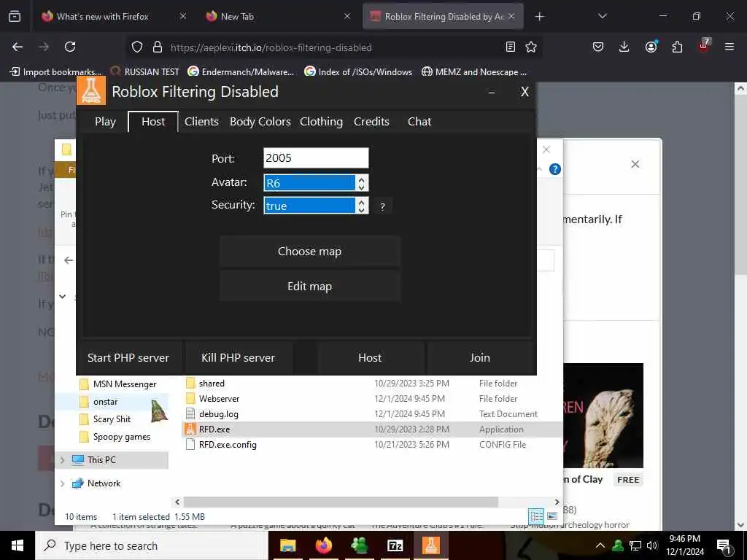Image resolution: width=747 pixels, height=560 pixels.
Task: Open Firefox extensions puzzle icon
Action: point(677,47)
